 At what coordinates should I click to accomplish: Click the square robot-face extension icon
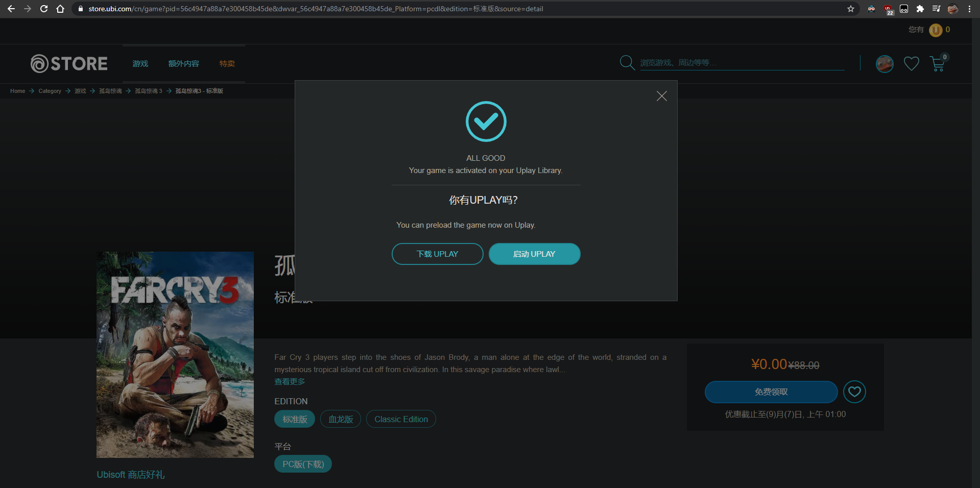click(904, 9)
